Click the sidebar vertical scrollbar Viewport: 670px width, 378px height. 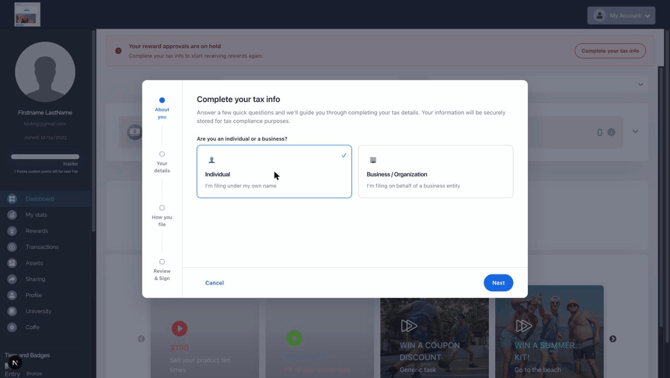pos(94,131)
